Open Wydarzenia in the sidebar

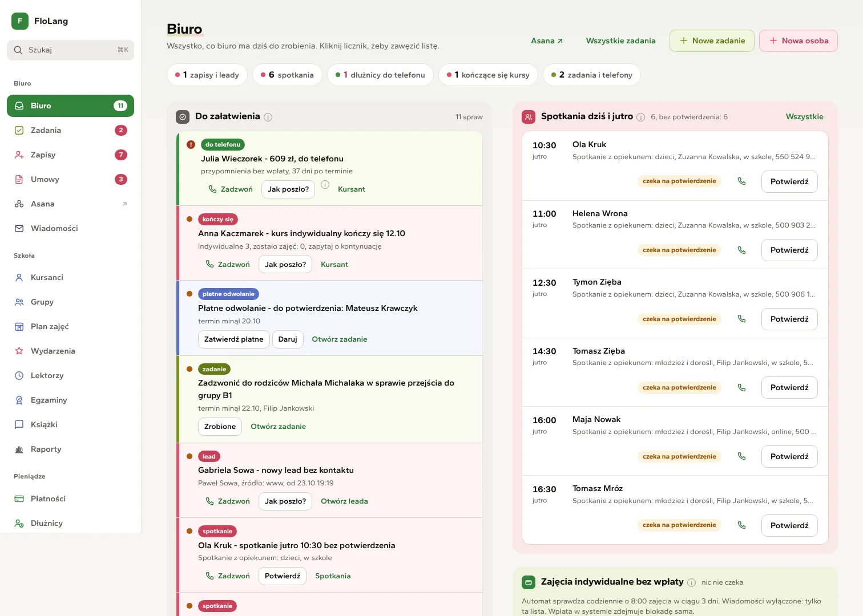click(70, 351)
